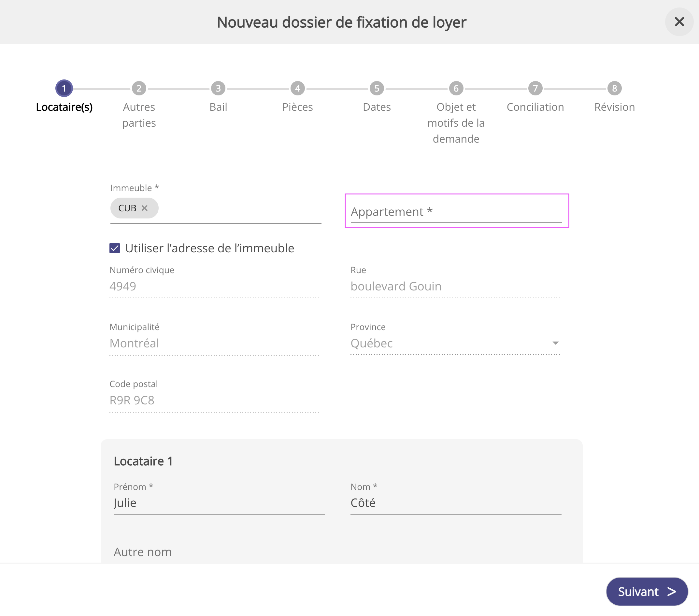Click the Code postal field

(x=214, y=400)
